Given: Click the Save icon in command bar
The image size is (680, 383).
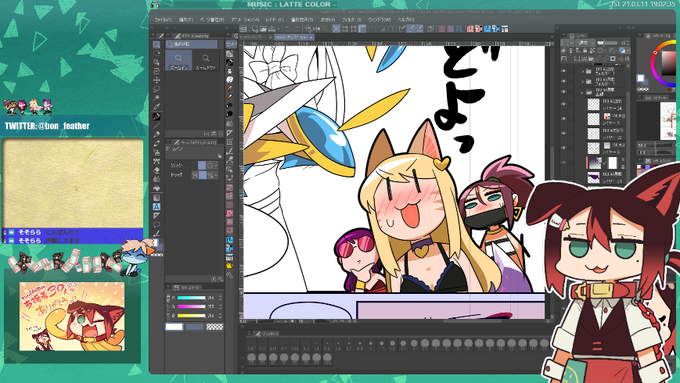Looking at the screenshot, I should (272, 29).
